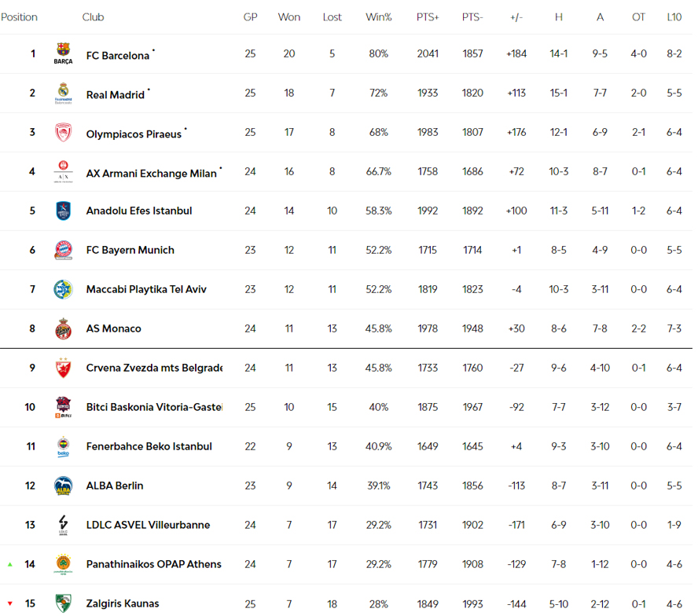This screenshot has height=616, width=698.
Task: Click the Anadolu Efes Istanbul badge
Action: click(63, 211)
